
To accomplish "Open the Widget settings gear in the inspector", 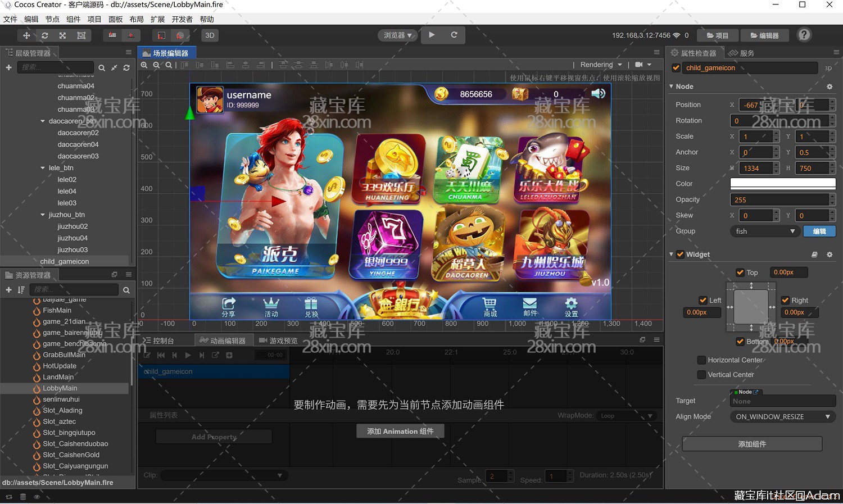I will pos(830,254).
